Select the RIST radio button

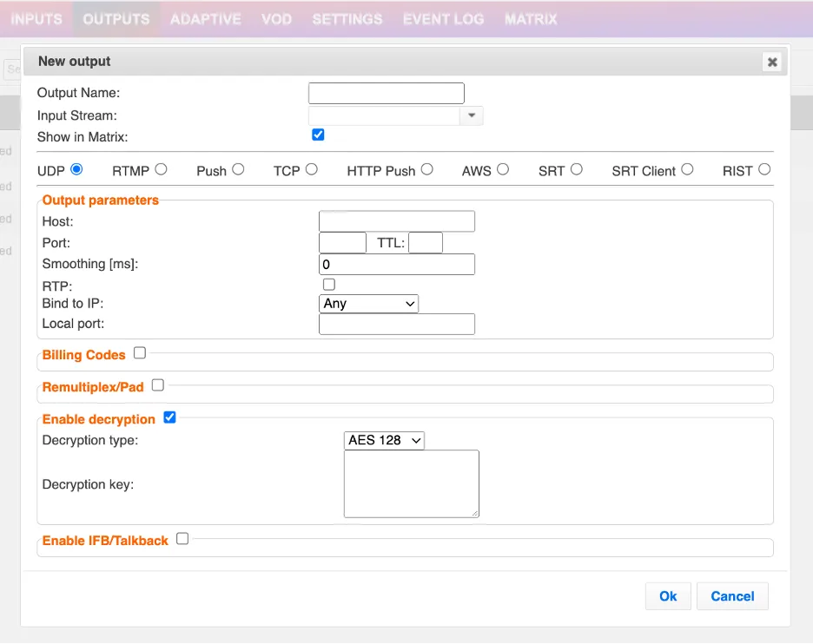click(764, 169)
